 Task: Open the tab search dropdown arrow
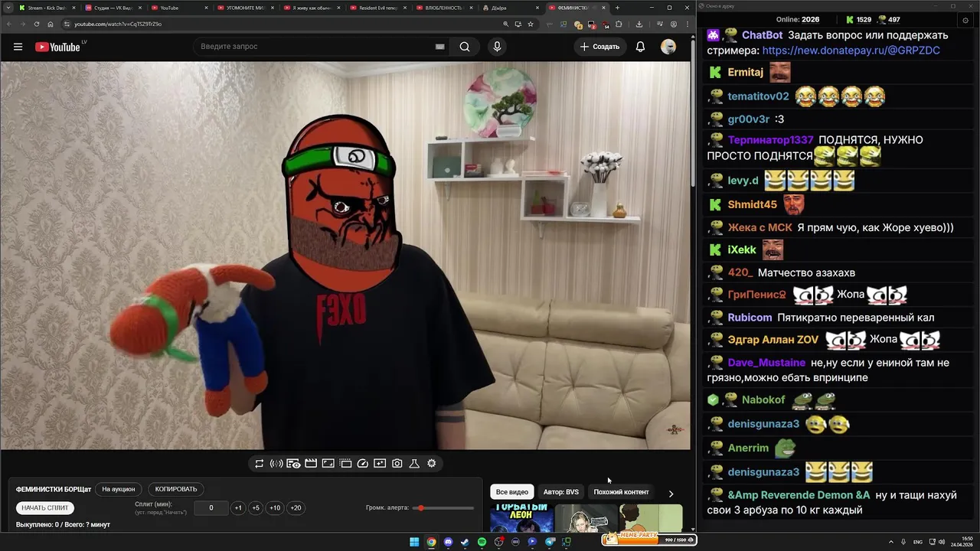pos(8,8)
